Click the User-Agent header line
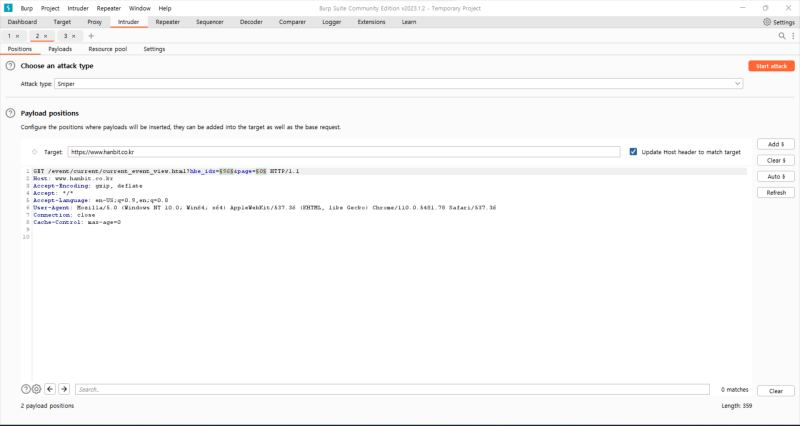The image size is (800, 426). point(265,208)
